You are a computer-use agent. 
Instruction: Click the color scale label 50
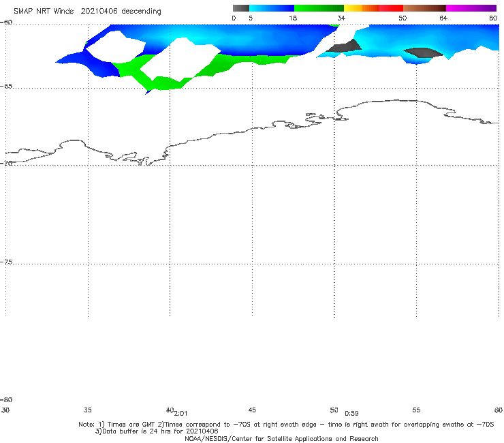tap(403, 18)
